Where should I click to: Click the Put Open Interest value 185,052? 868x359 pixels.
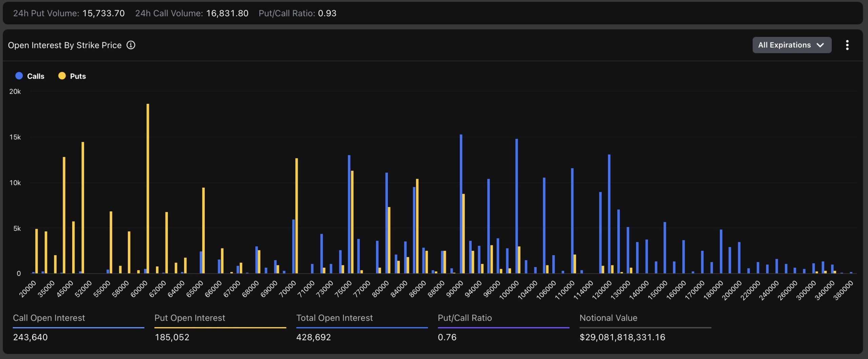172,337
